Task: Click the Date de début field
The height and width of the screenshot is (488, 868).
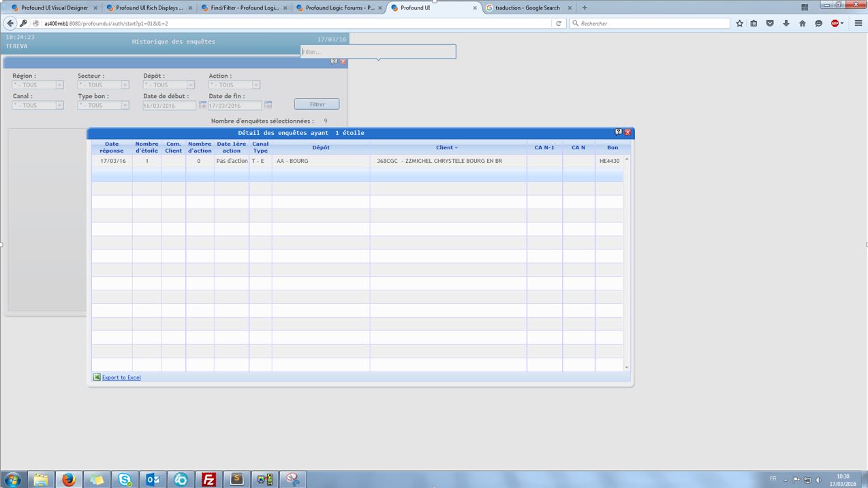Action: tap(170, 106)
